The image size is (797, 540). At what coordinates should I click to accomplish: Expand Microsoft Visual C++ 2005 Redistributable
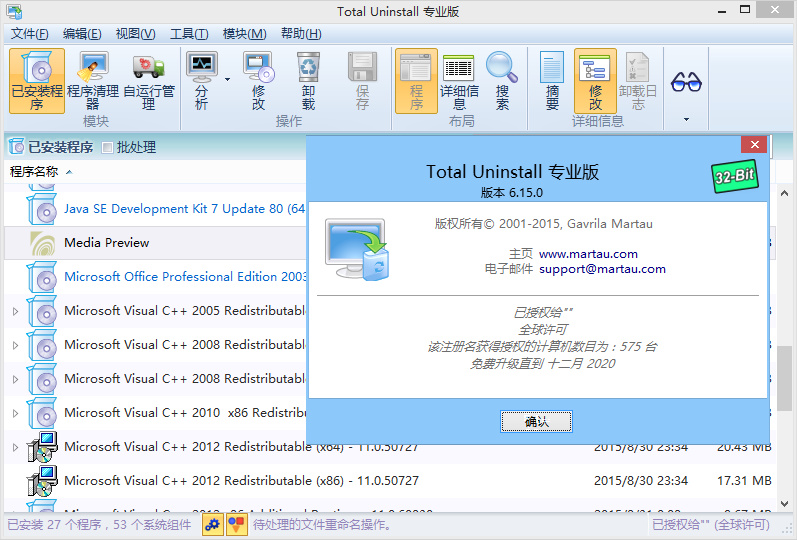[x=15, y=311]
